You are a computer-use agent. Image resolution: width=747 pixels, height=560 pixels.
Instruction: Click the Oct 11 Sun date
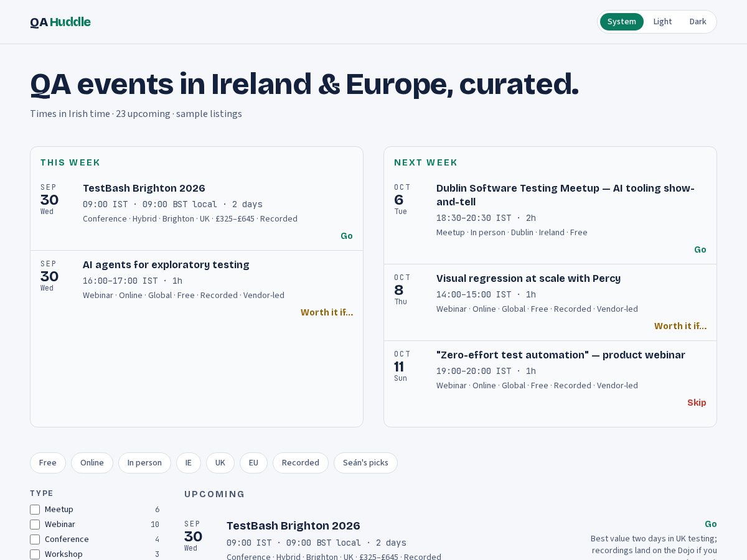point(402,366)
